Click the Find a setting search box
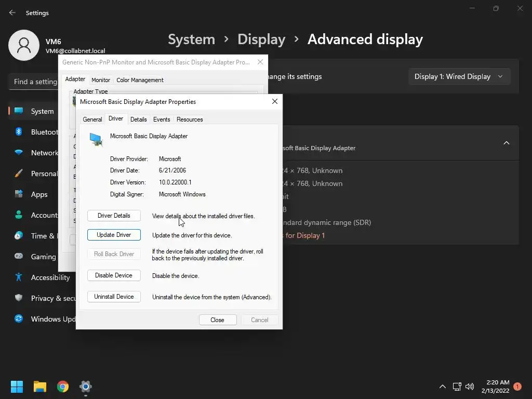The image size is (532, 399). click(x=33, y=82)
